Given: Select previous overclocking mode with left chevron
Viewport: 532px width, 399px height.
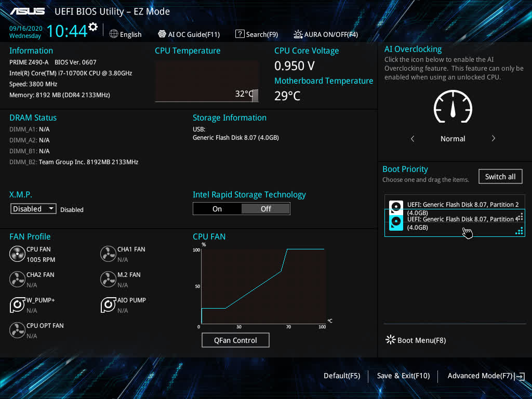Looking at the screenshot, I should [x=413, y=138].
